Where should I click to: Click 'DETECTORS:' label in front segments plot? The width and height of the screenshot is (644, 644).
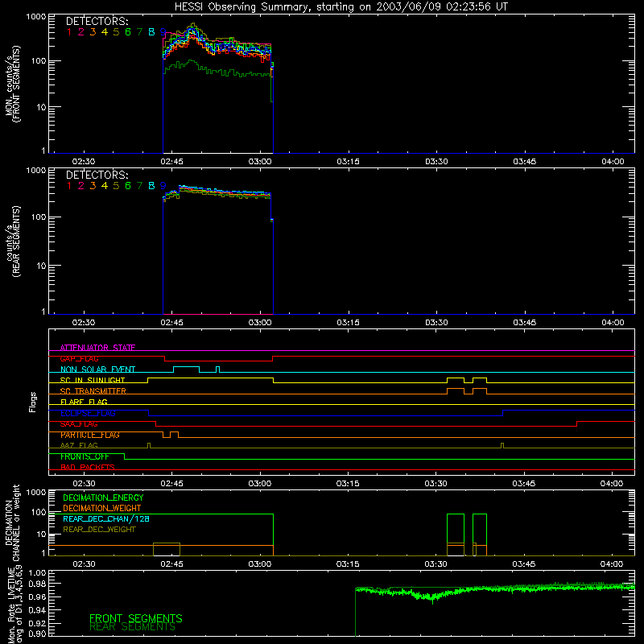pyautogui.click(x=97, y=22)
